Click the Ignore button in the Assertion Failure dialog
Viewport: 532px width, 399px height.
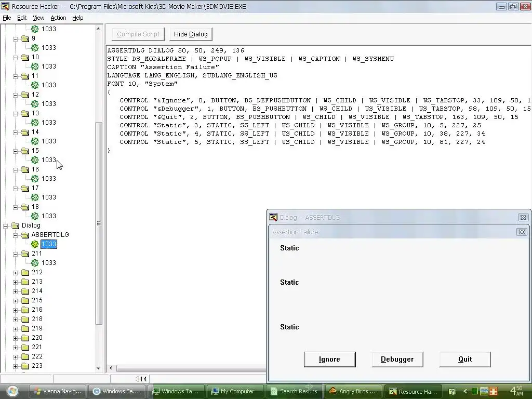[x=329, y=360]
